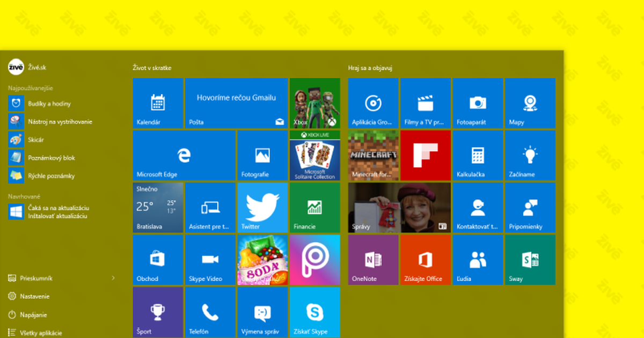Open the Mapy tile
Screen dimensions: 644x338
tap(530, 103)
